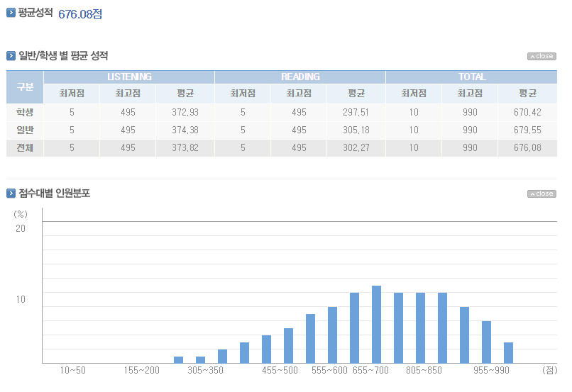The image size is (572, 392).
Task: Select the 학생 row label
Action: point(25,112)
